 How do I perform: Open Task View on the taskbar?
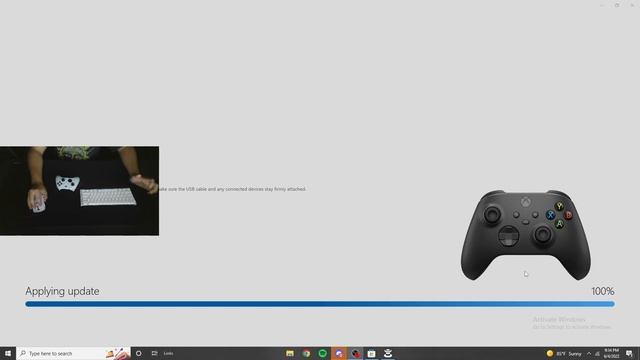click(x=154, y=353)
